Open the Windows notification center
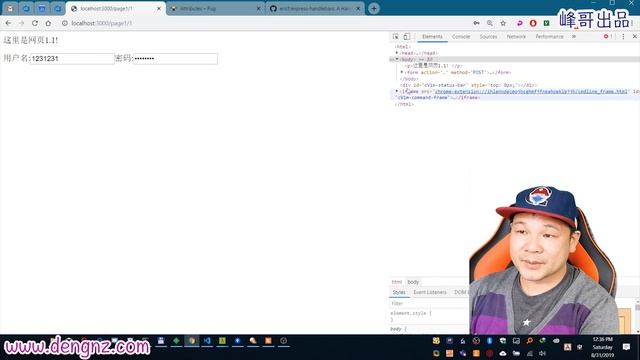 (x=627, y=347)
